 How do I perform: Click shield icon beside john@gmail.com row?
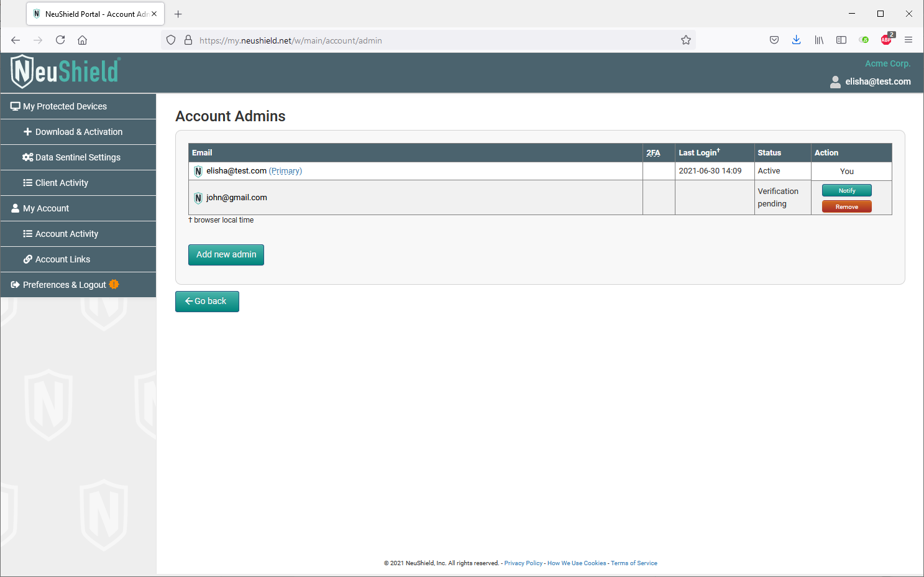coord(198,198)
